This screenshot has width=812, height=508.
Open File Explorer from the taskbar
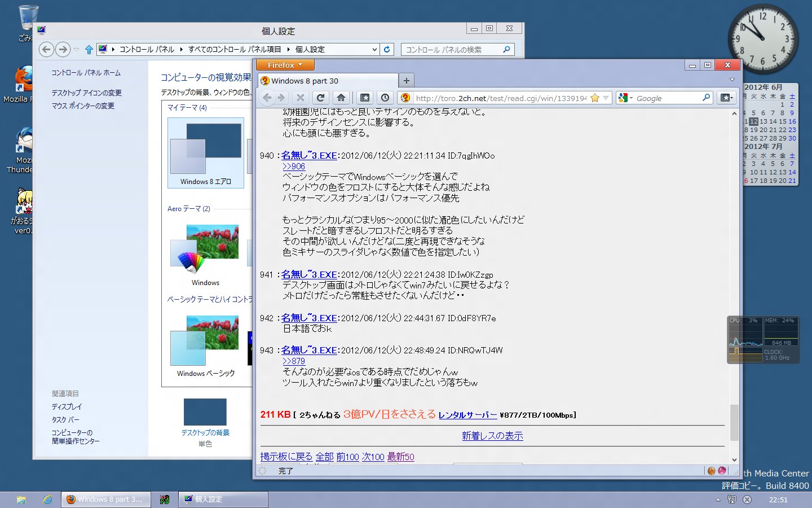coord(21,500)
